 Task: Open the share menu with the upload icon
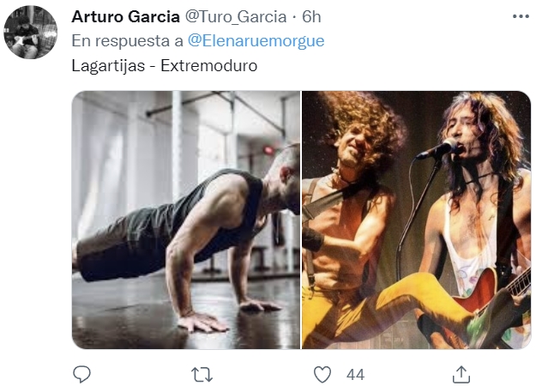coord(461,374)
